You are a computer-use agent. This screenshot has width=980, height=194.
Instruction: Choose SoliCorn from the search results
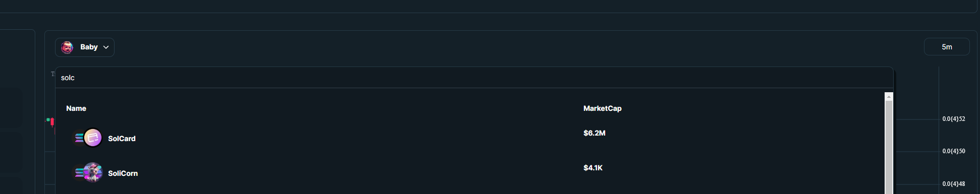[123, 173]
